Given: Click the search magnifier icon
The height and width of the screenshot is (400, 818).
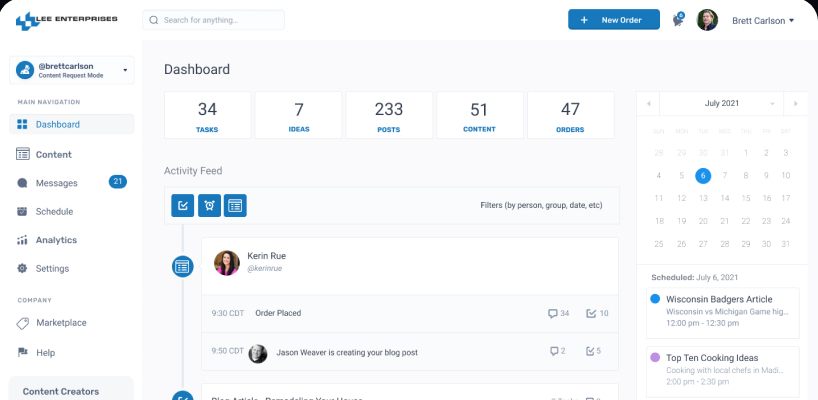Looking at the screenshot, I should tap(154, 20).
